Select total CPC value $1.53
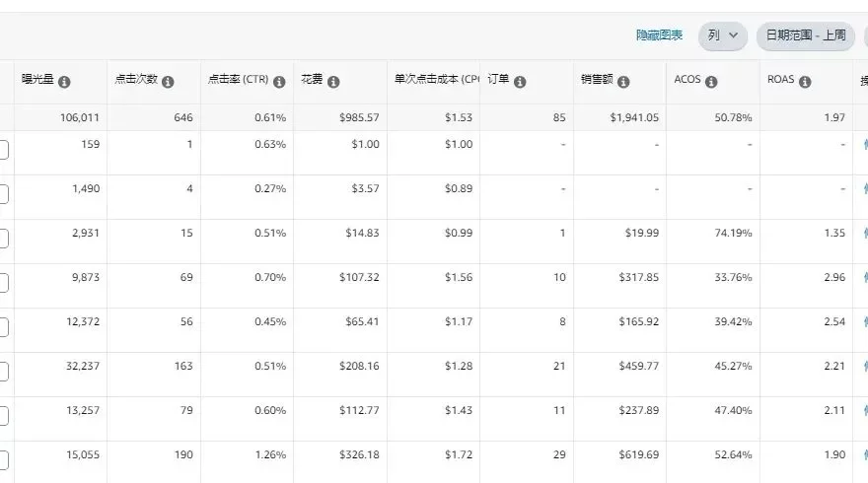Screen dimensions: 868x483 pos(459,117)
